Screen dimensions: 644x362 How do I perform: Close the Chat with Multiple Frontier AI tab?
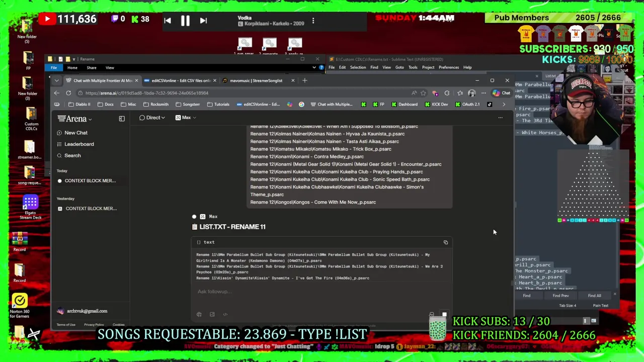point(136,80)
